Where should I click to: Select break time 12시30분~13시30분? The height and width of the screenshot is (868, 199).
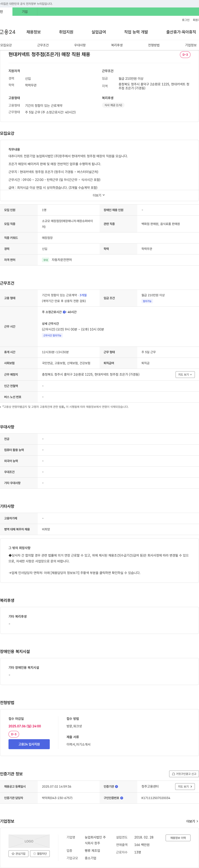56,352
